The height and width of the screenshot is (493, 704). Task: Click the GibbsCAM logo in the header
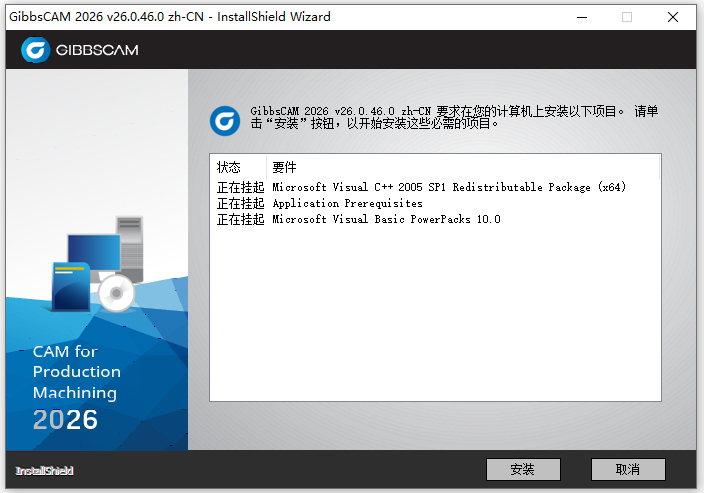coord(80,50)
